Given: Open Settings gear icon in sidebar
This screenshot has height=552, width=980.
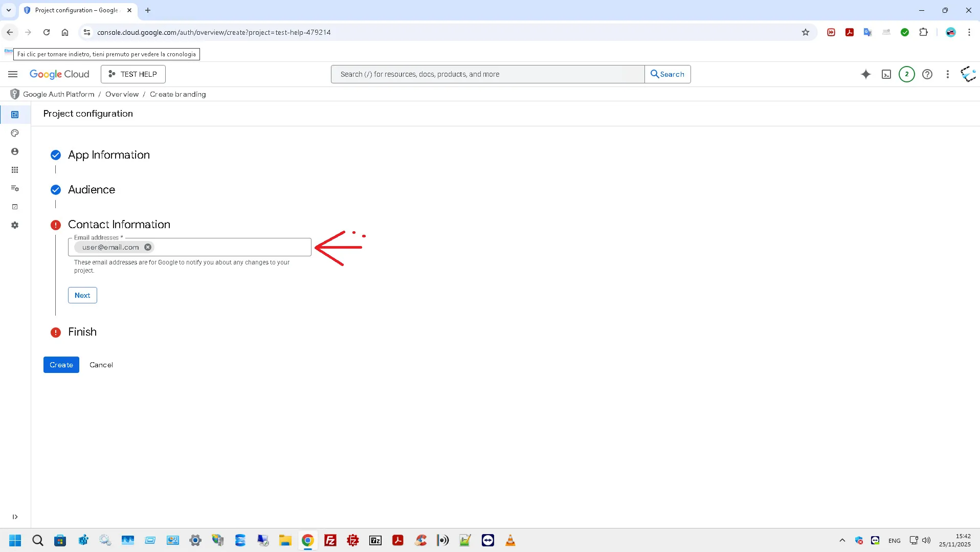Looking at the screenshot, I should 15,225.
